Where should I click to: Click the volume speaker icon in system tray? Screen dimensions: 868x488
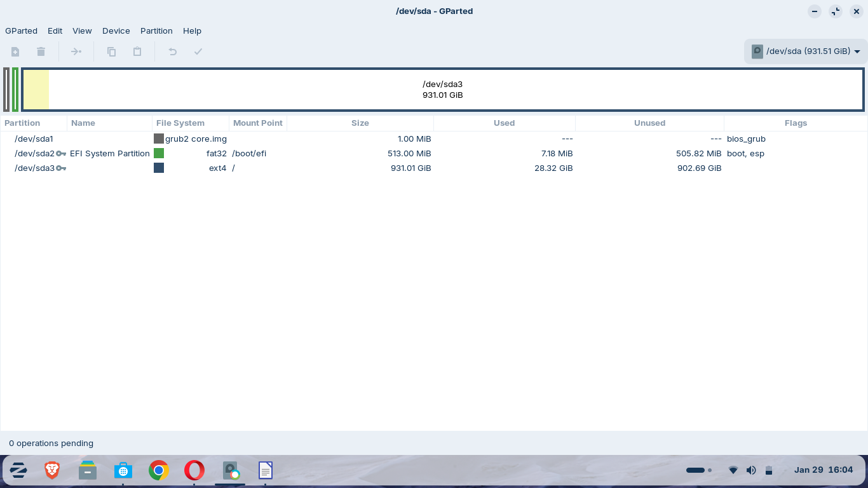click(x=751, y=470)
